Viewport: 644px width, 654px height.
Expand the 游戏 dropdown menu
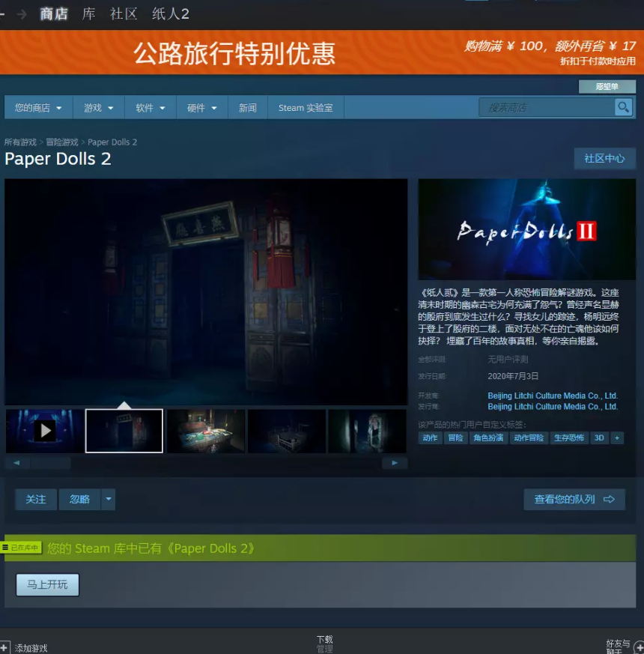tap(98, 108)
